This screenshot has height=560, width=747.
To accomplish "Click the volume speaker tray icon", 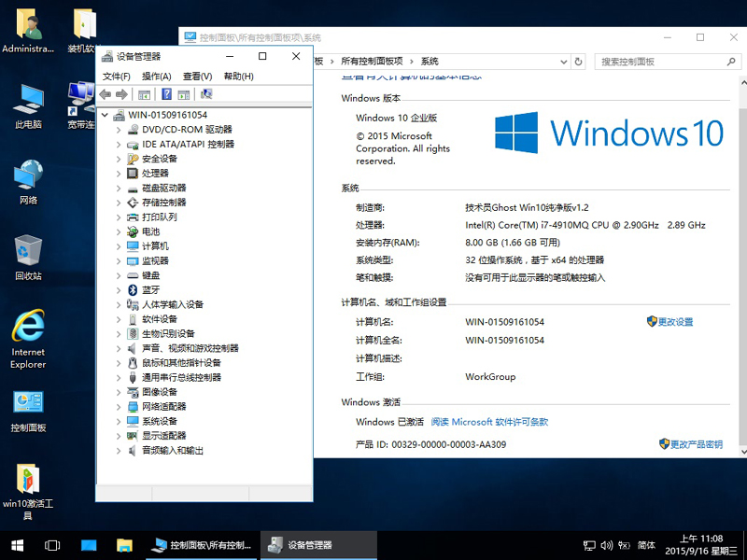I will click(x=606, y=545).
